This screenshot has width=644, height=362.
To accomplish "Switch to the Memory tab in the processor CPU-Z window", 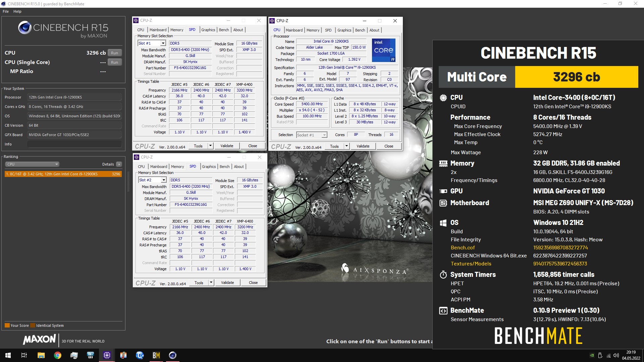I will click(313, 30).
